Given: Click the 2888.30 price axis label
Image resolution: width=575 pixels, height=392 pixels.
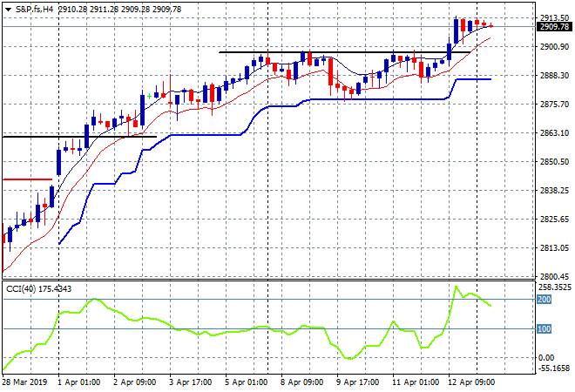Looking at the screenshot, I should [x=554, y=75].
